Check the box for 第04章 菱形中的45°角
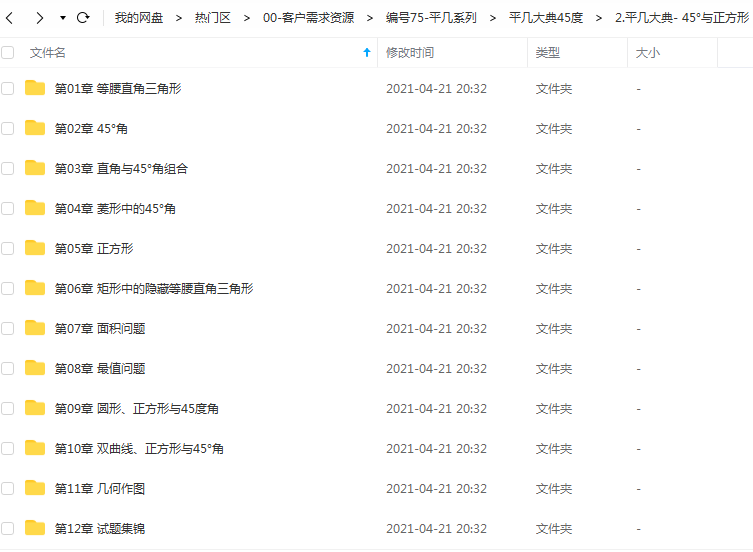Image resolution: width=753 pixels, height=552 pixels. pyautogui.click(x=7, y=209)
